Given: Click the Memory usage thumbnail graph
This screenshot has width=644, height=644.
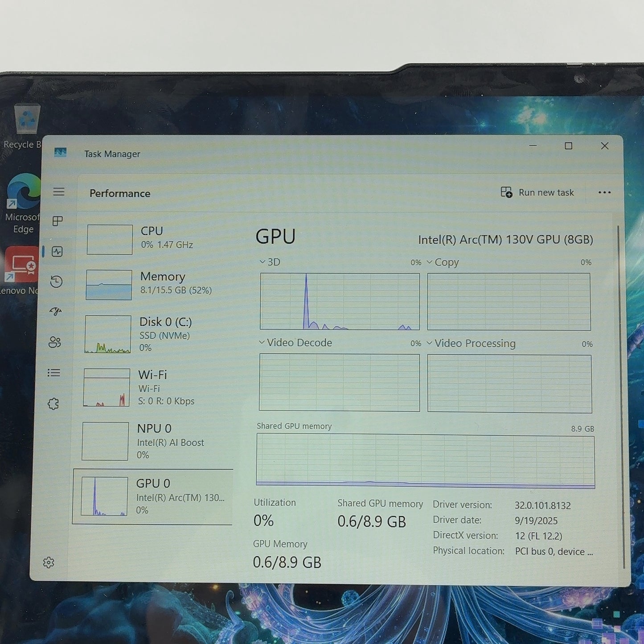Looking at the screenshot, I should (109, 285).
